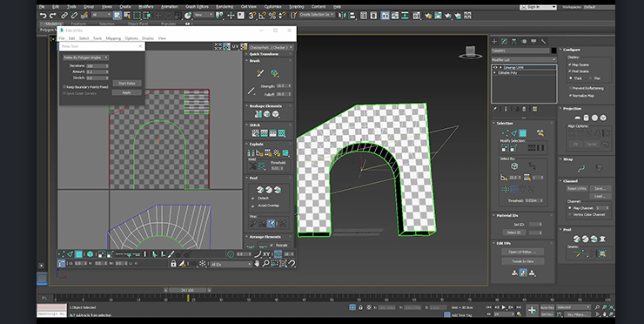Open the Relax By Polygon Angles dropdown
This screenshot has height=324, width=644.
[x=85, y=57]
